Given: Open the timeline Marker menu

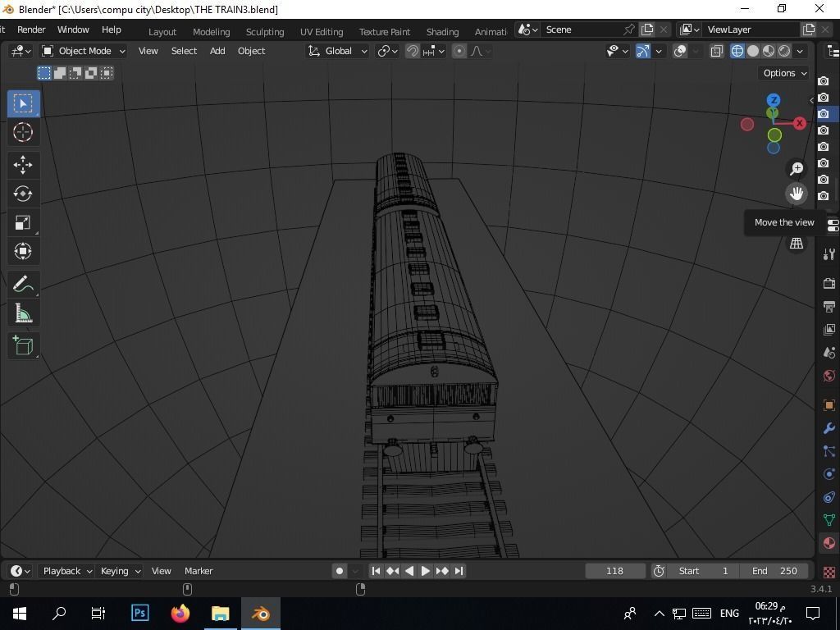Looking at the screenshot, I should [199, 571].
